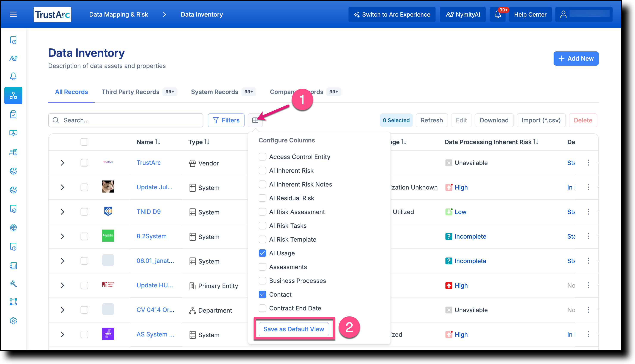Open the hamburger navigation menu
The height and width of the screenshot is (364, 635).
pyautogui.click(x=13, y=14)
